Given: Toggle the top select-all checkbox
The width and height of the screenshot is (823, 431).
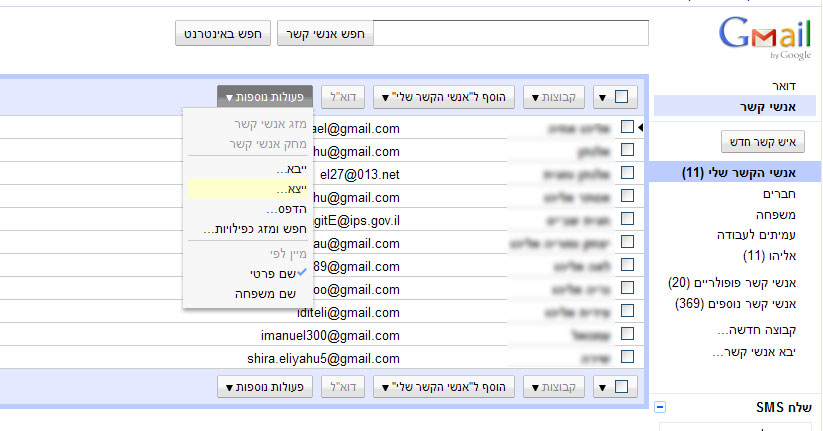Looking at the screenshot, I should (621, 97).
